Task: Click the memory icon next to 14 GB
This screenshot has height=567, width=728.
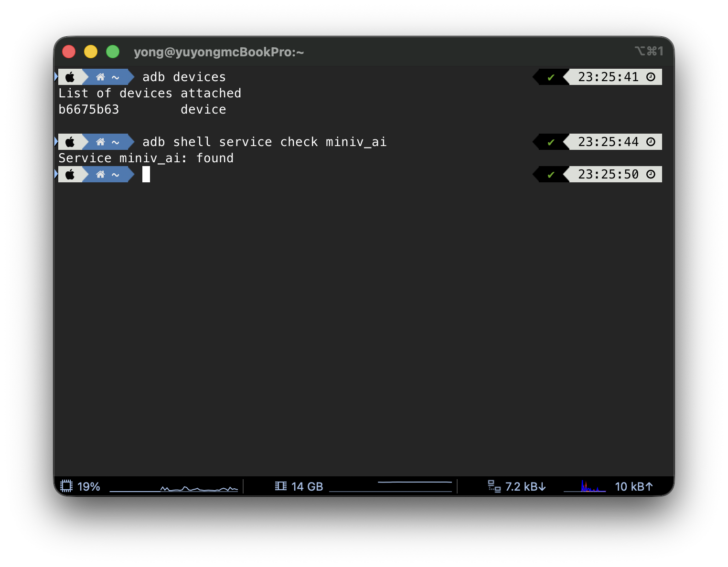Action: pos(281,486)
